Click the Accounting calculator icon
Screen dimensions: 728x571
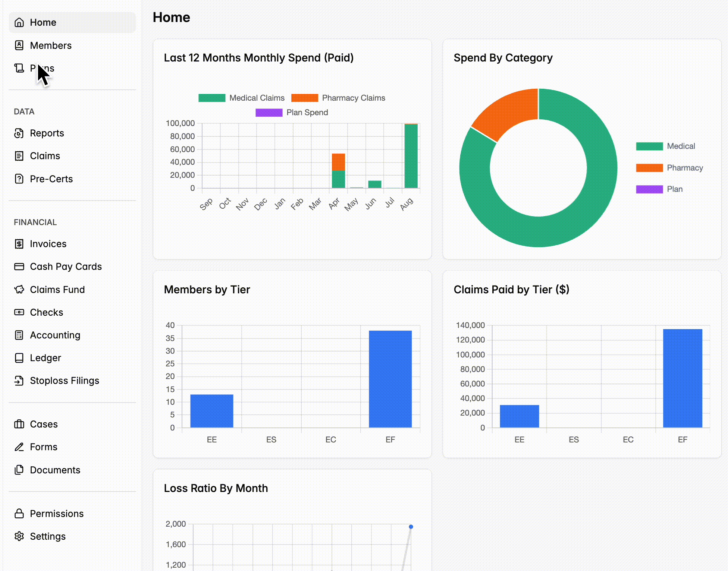tap(19, 335)
